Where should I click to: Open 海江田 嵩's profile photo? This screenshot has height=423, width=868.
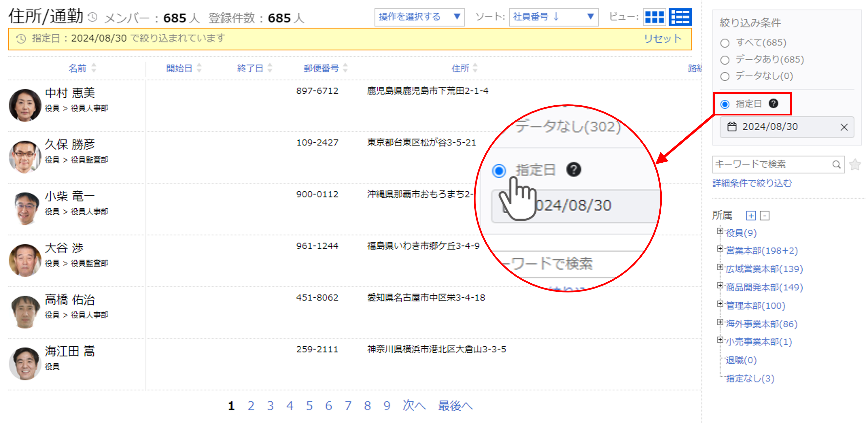coord(25,364)
